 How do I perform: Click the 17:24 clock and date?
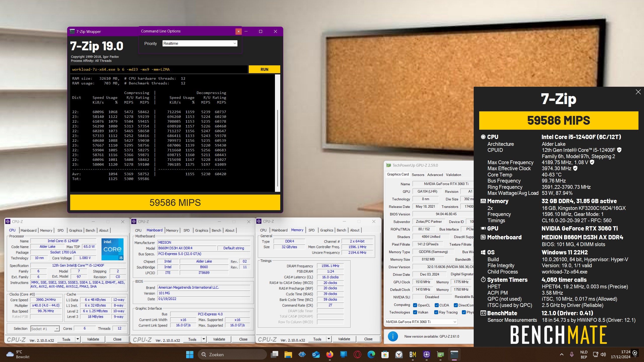[x=621, y=354]
